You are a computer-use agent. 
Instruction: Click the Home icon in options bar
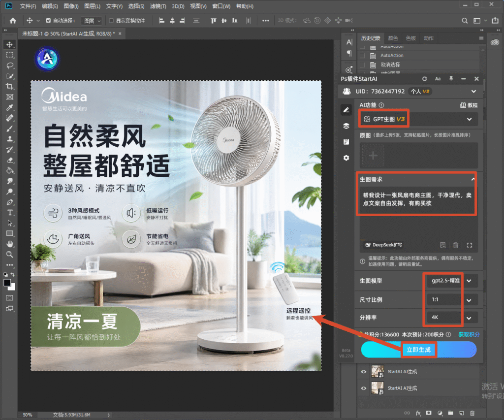13,21
